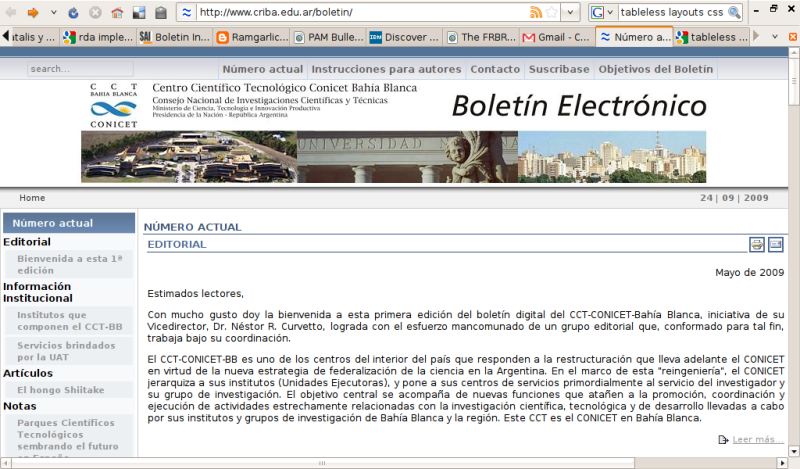
Task: Open the back/forward history dropdown arrow
Action: tap(51, 13)
